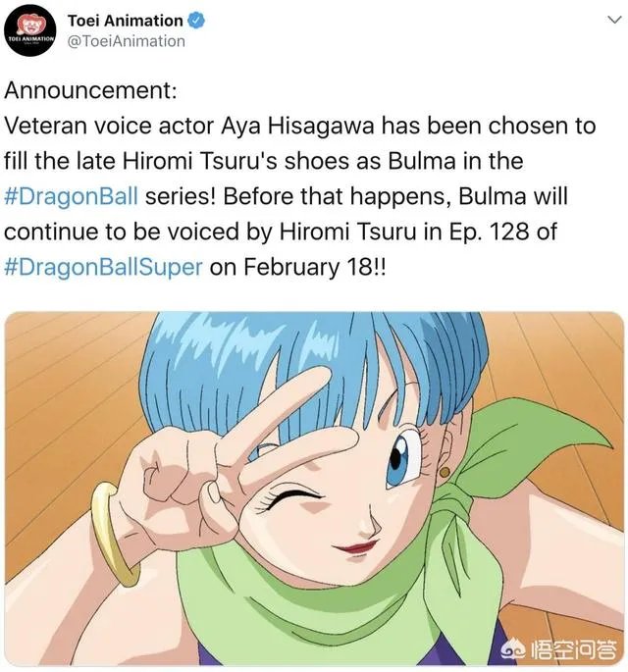Open the Toei Animation display name
The image size is (628, 672).
pyautogui.click(x=126, y=21)
